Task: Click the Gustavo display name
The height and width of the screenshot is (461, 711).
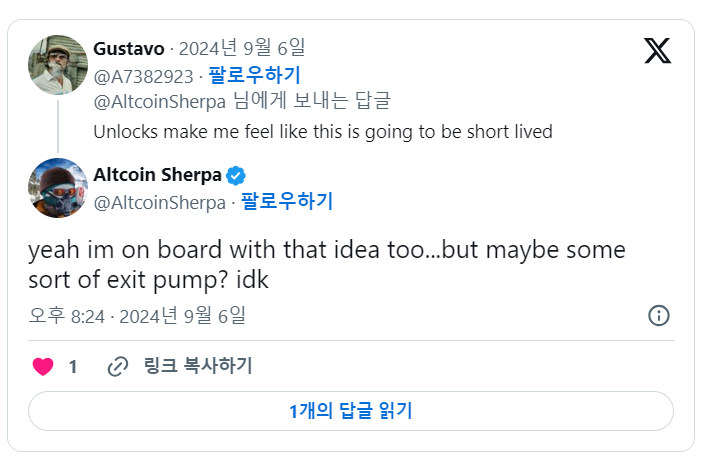Action: click(x=128, y=48)
